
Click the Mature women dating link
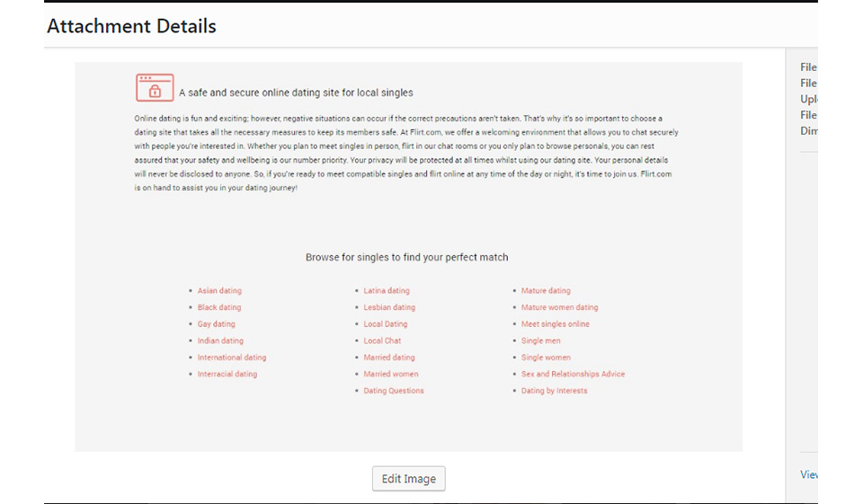click(559, 307)
